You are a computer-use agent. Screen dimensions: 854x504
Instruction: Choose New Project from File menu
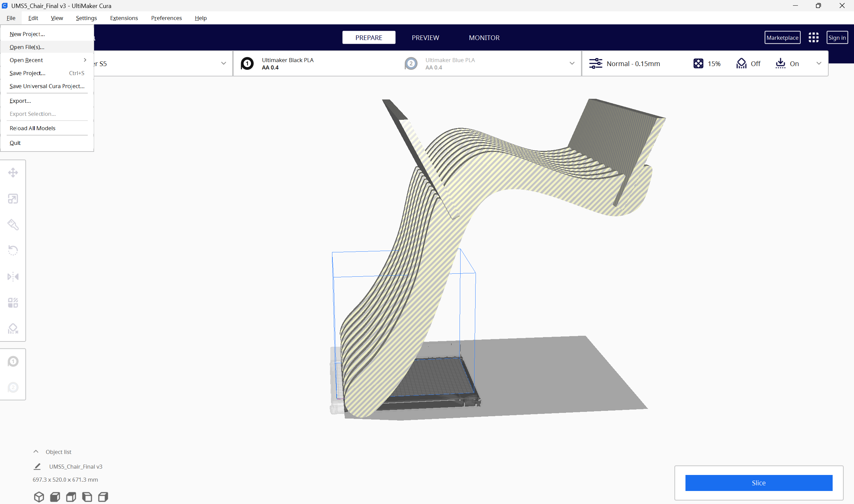(47, 34)
